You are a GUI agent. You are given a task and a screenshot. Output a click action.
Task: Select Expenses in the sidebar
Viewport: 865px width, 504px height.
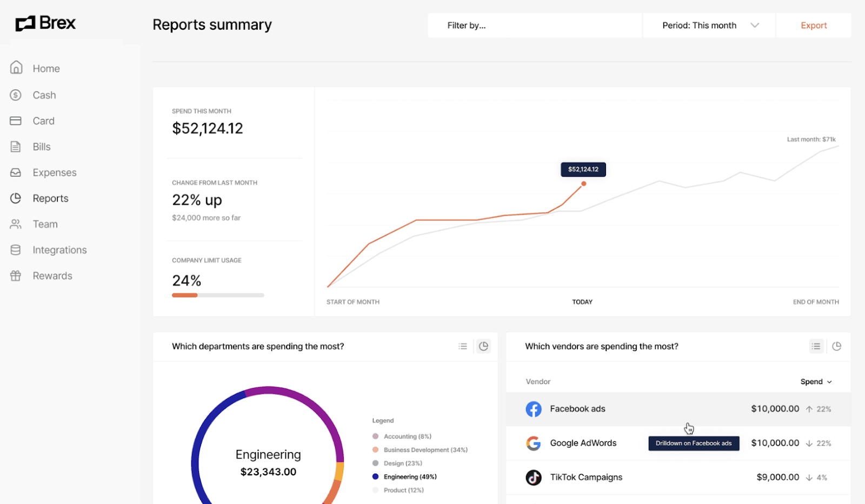pyautogui.click(x=55, y=172)
